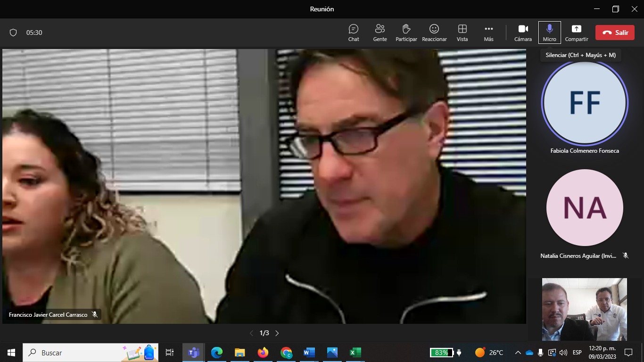Screen dimensions: 644x362
Task: Click muted mic icon beside Natalia's name
Action: pos(626,255)
